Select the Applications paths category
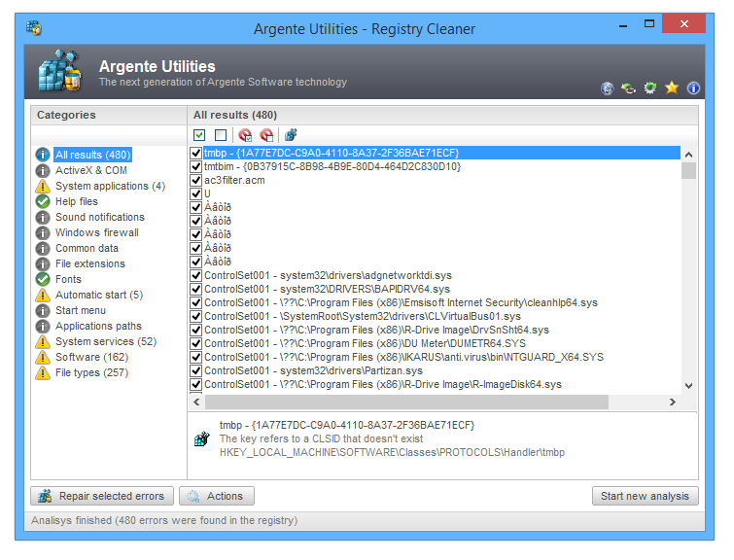This screenshot has height=560, width=734. coord(98,326)
